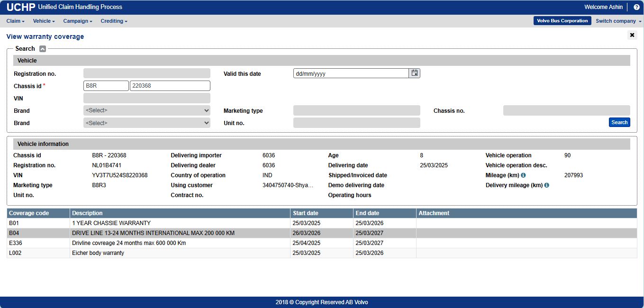This screenshot has width=644, height=308.
Task: Click the Valid this date field
Action: point(351,73)
